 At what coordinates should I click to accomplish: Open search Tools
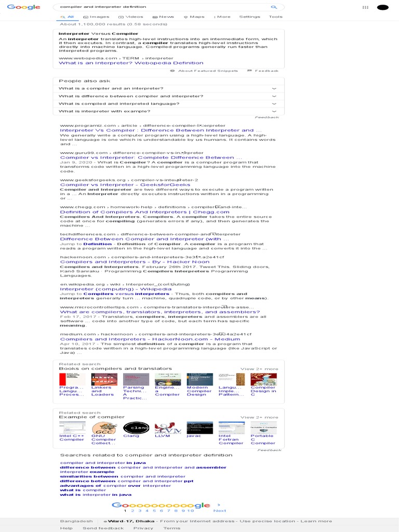coord(275,17)
